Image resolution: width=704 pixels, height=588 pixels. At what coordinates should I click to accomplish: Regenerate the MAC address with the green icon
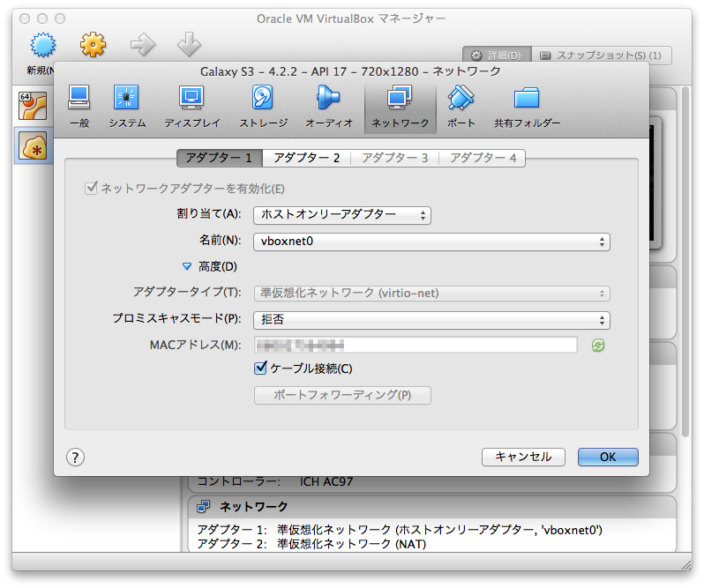coord(597,345)
